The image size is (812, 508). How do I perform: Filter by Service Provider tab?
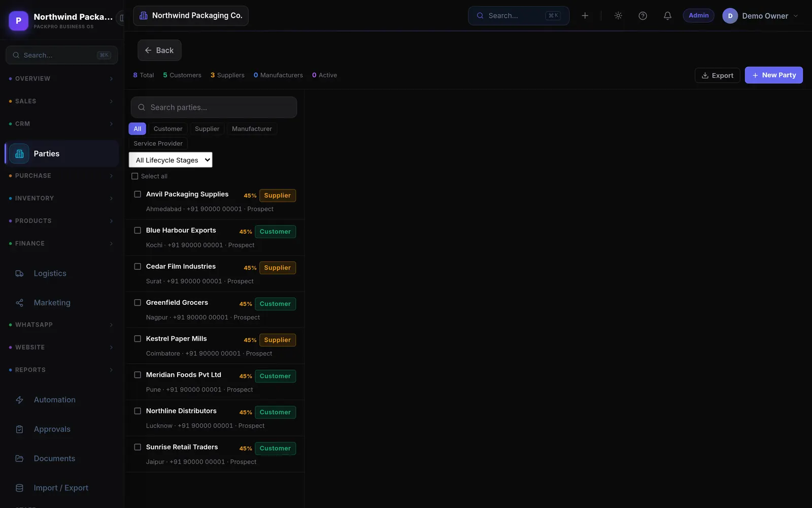pyautogui.click(x=158, y=143)
